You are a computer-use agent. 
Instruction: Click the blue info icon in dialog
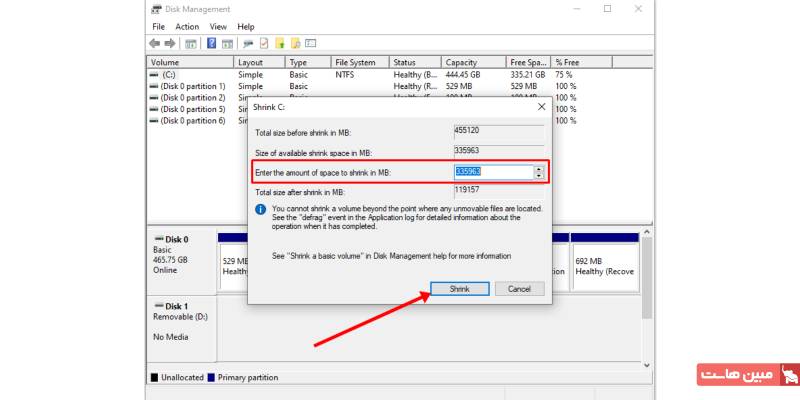(260, 209)
